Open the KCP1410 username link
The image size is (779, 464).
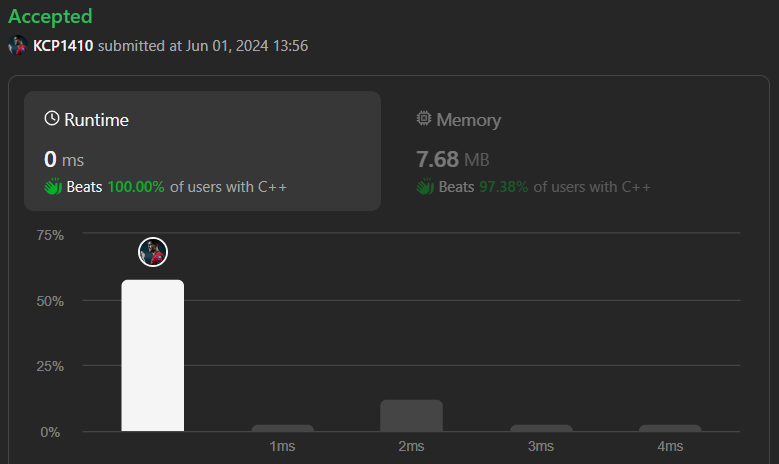pyautogui.click(x=63, y=46)
